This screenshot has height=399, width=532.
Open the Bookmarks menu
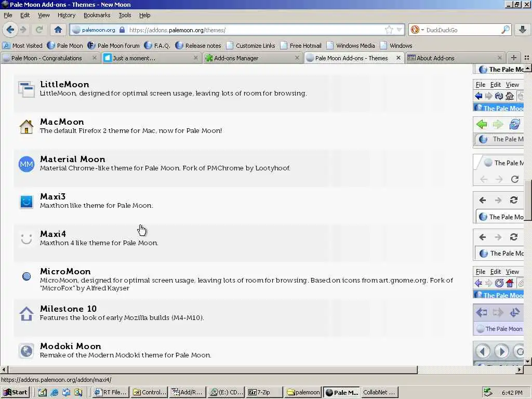[x=97, y=15]
